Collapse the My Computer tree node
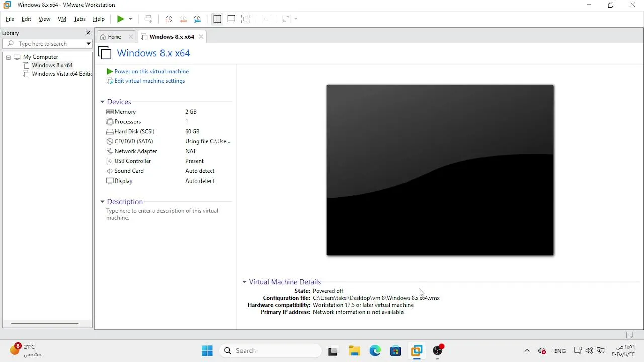Image resolution: width=644 pixels, height=362 pixels. click(x=8, y=57)
